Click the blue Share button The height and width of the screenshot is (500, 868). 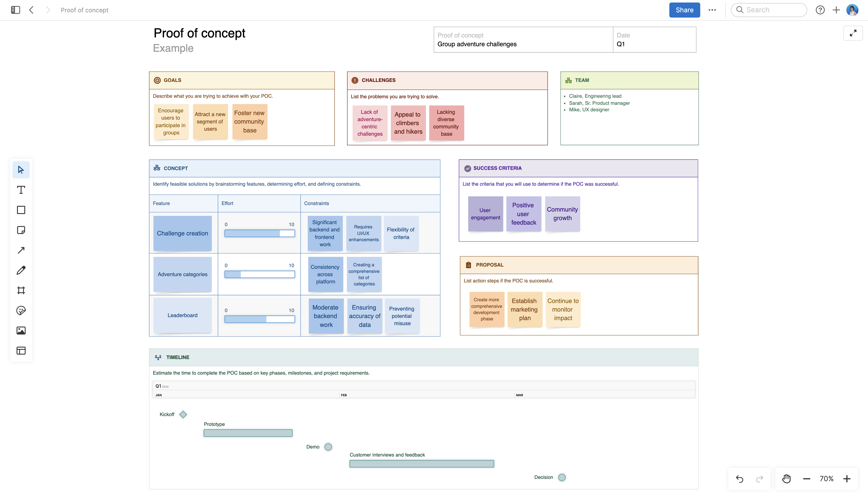pyautogui.click(x=684, y=10)
